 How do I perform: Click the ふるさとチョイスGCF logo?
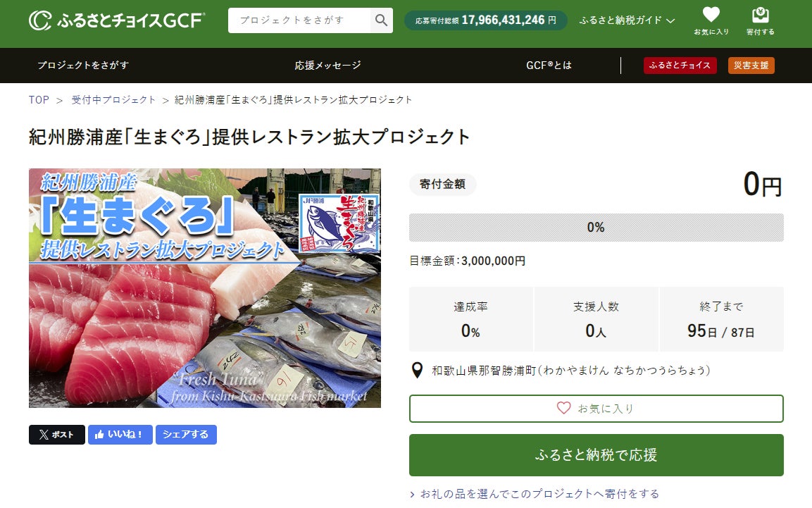point(117,20)
